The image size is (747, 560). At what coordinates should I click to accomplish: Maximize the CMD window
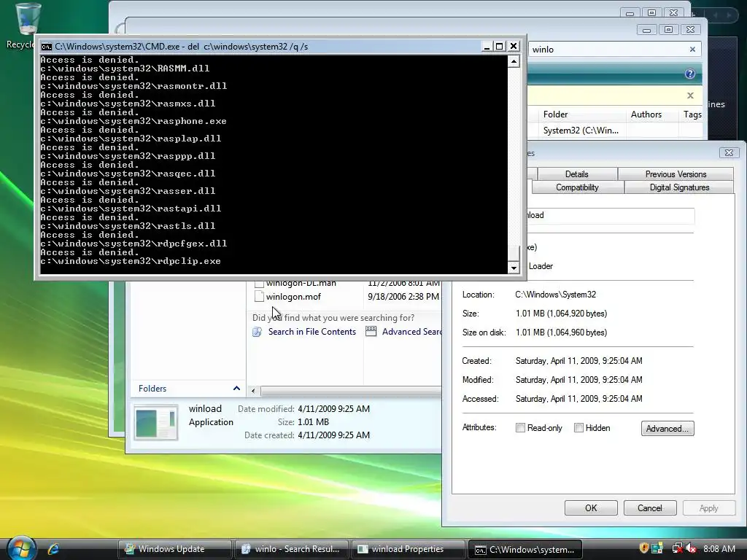(499, 46)
